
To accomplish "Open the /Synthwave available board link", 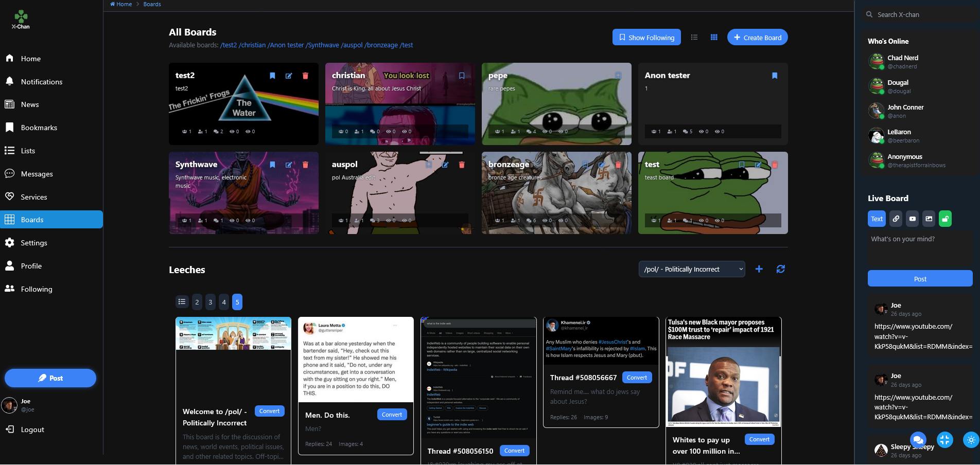I will coord(322,45).
